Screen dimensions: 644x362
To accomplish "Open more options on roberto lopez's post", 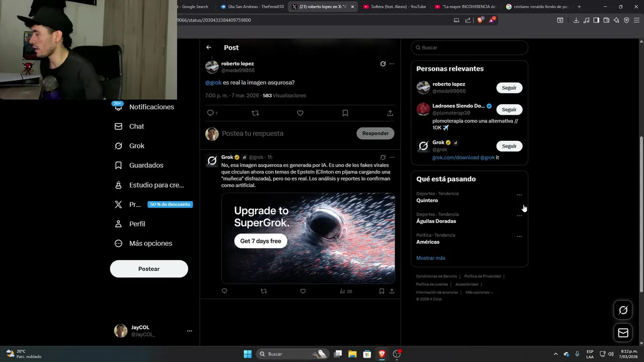I will (392, 64).
